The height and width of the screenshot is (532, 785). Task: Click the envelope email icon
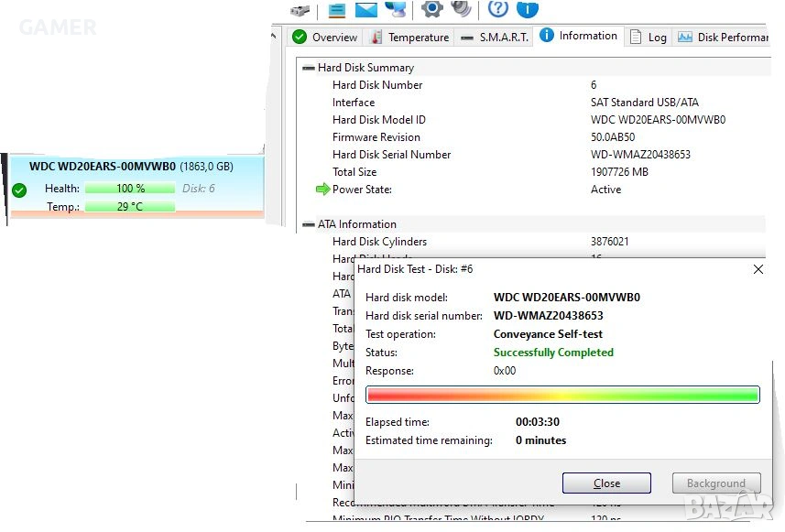click(366, 9)
